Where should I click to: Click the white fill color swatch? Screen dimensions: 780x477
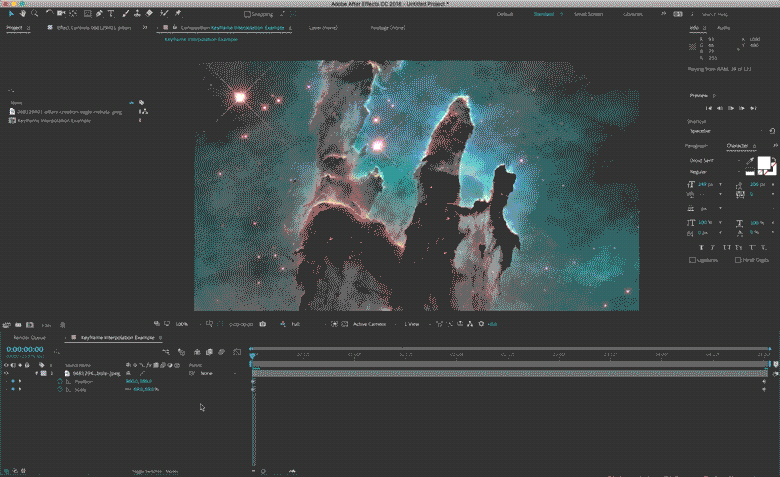764,163
